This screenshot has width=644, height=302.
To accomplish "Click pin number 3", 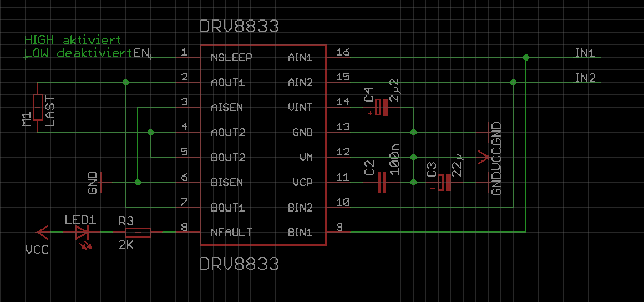I will 184,102.
